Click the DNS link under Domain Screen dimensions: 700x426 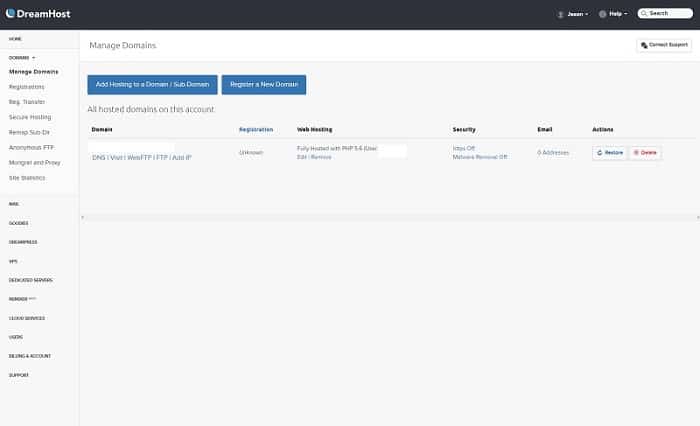pyautogui.click(x=99, y=158)
